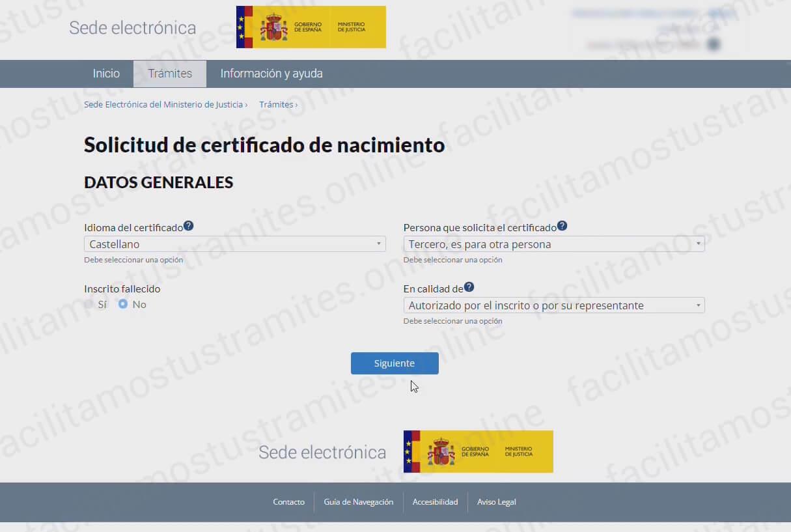Select Sí for Inscrito fallecido
This screenshot has width=791, height=532.
(89, 304)
